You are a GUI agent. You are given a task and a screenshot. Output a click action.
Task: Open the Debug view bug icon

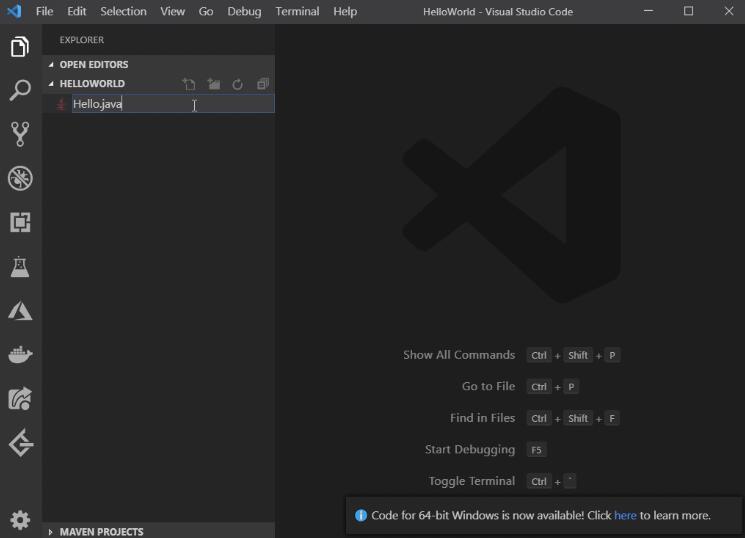[20, 178]
